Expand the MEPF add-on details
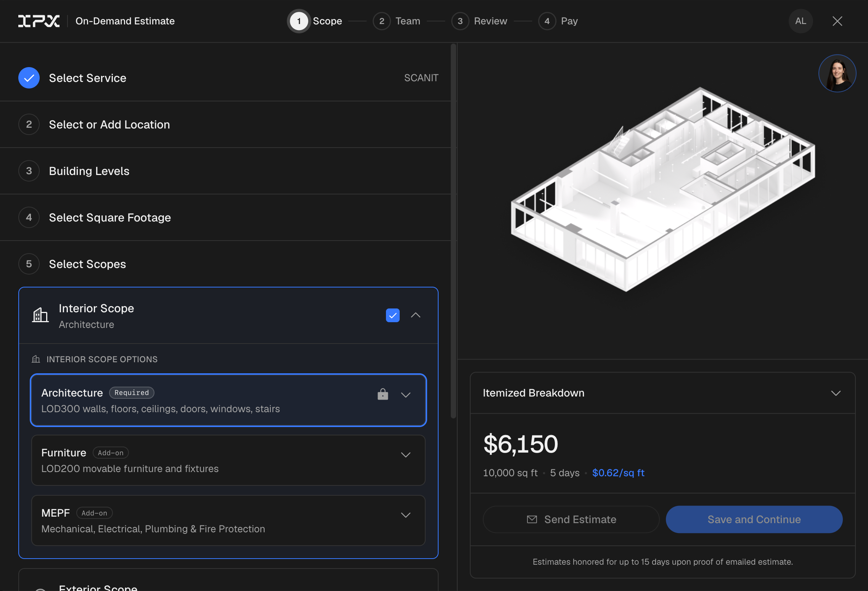 click(x=406, y=515)
